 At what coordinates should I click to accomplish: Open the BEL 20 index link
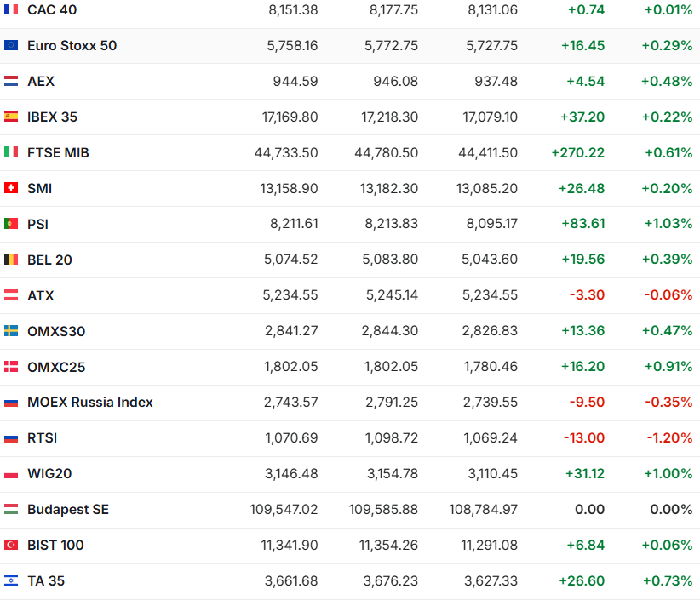click(x=49, y=260)
